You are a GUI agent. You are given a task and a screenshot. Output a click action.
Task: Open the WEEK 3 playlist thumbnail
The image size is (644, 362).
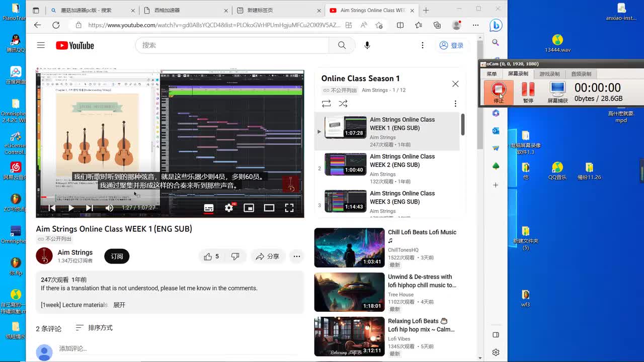pos(346,201)
